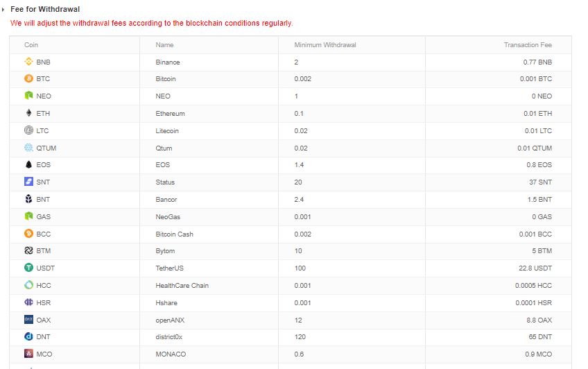588x369 pixels.
Task: Select the Litecoin LTC icon
Action: 28,130
